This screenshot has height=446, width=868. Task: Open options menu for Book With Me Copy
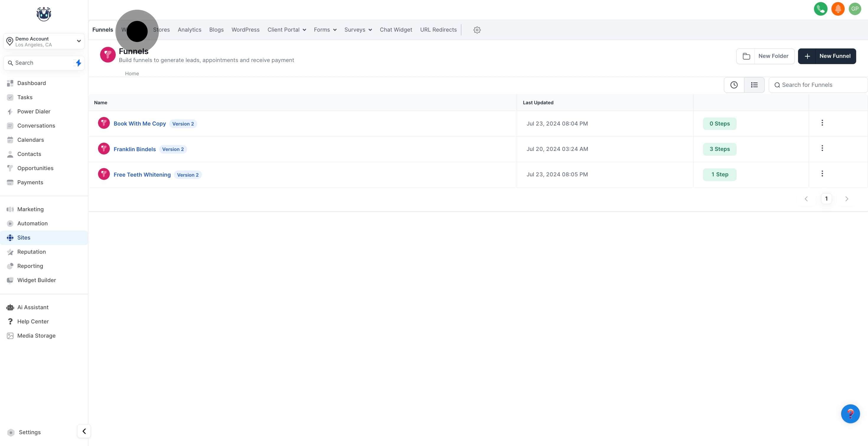(x=822, y=123)
